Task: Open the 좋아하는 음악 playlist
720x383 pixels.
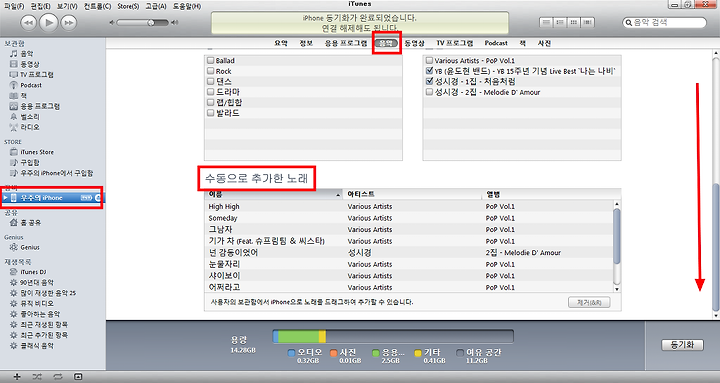Action: (x=35, y=314)
